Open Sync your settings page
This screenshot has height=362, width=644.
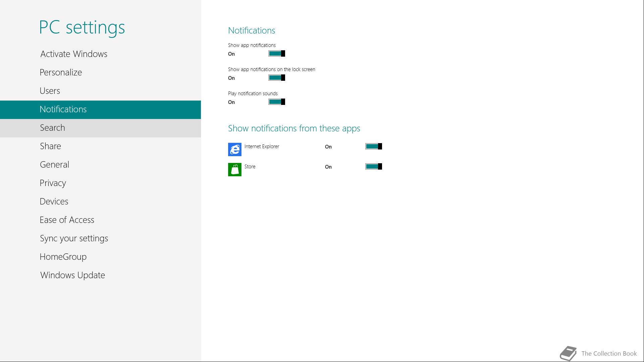[100, 239]
